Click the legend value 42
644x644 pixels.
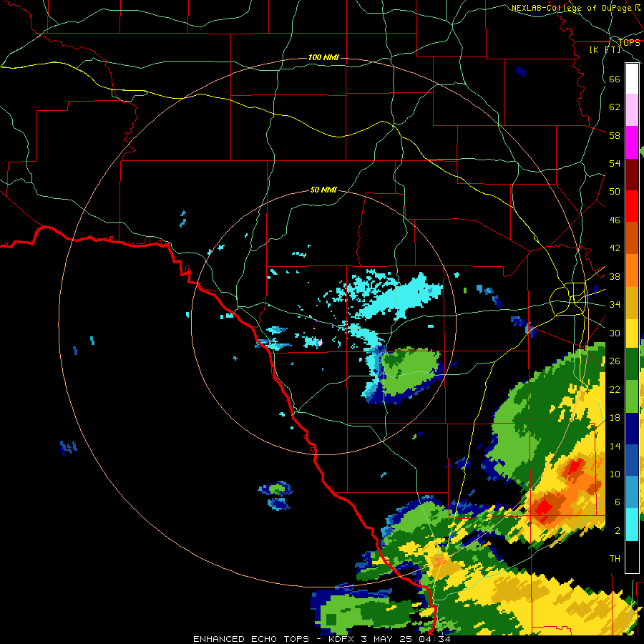615,248
